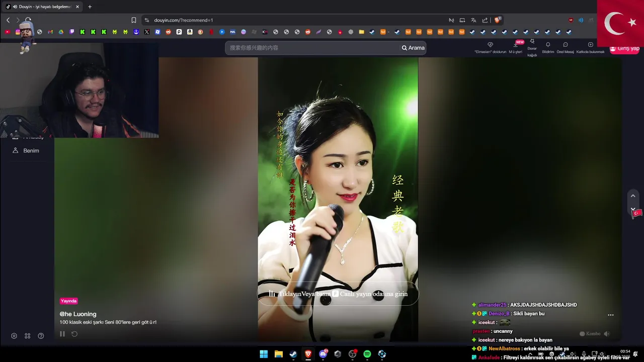Open the three-dot more options menu
Screen dimensions: 644x362
pyautogui.click(x=611, y=315)
